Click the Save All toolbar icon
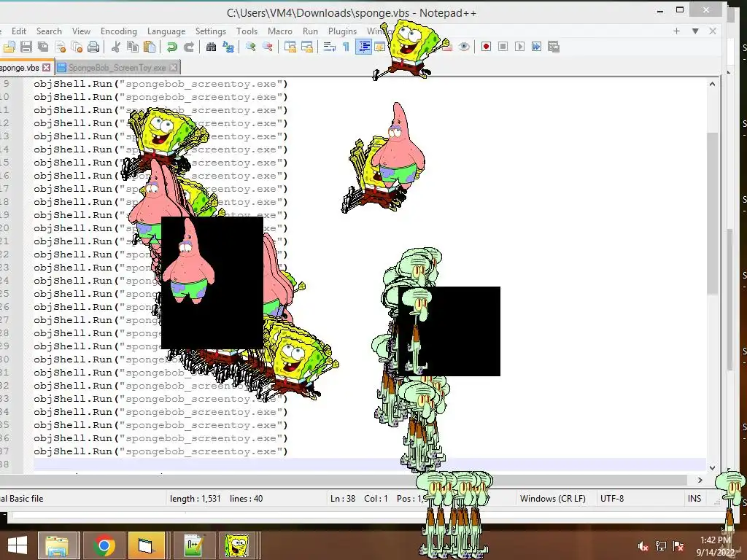The width and height of the screenshot is (747, 560). (43, 47)
